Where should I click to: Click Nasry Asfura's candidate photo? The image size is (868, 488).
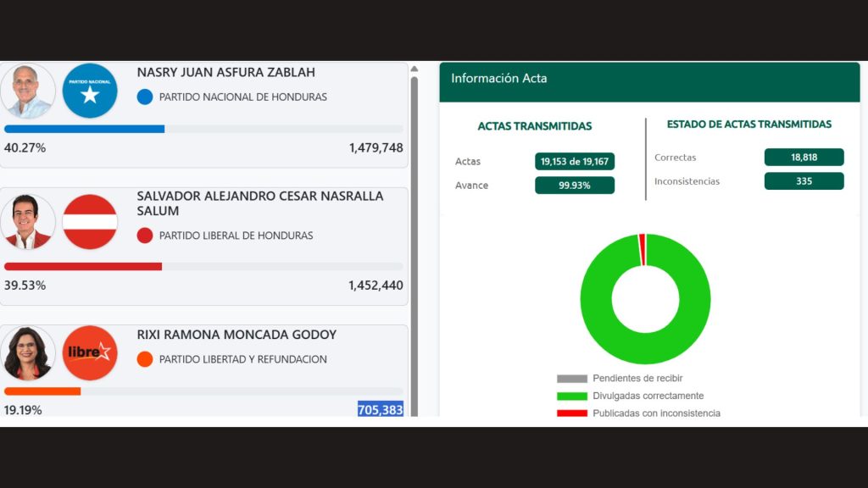tap(28, 91)
